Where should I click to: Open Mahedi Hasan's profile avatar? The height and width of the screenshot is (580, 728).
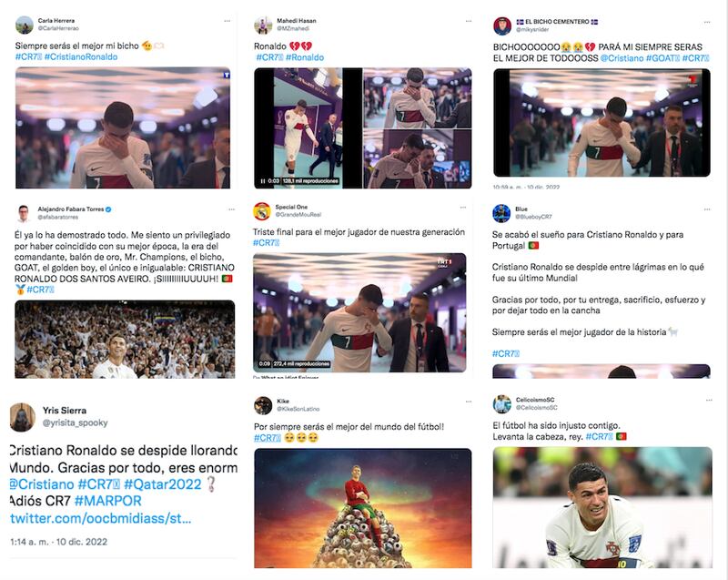pos(263,25)
